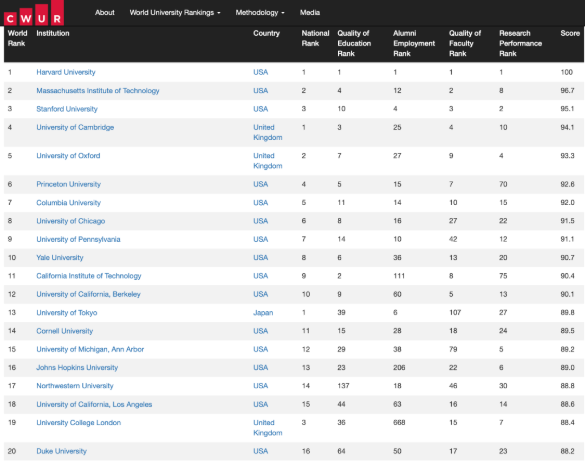Viewport: 585px width, 462px height.
Task: Open University of Chicago link
Action: (x=71, y=221)
